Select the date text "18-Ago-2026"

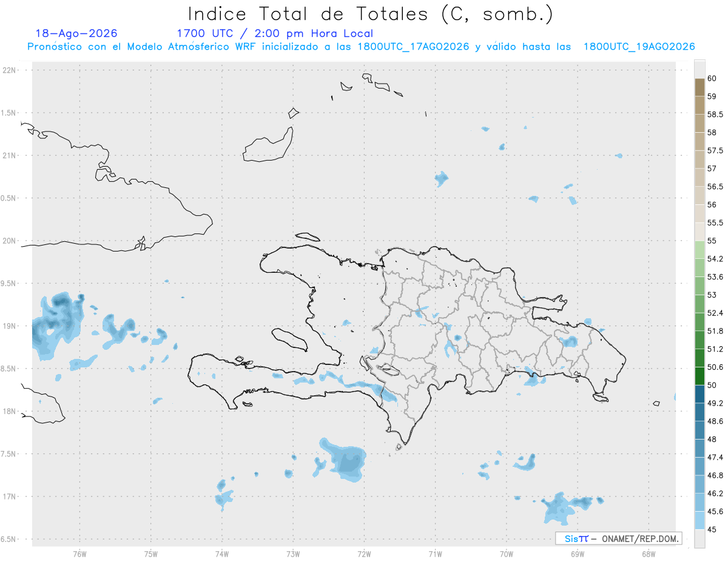pyautogui.click(x=76, y=33)
